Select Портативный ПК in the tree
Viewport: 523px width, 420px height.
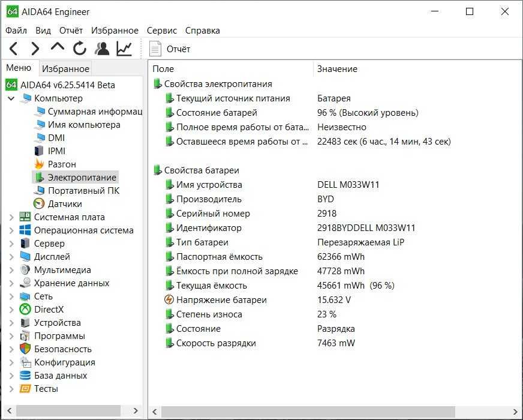(x=84, y=190)
